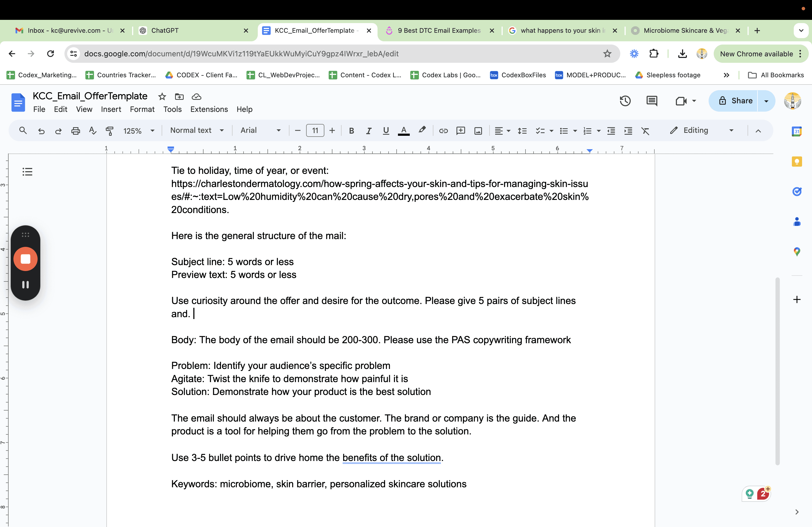This screenshot has width=812, height=527.
Task: Open the Arial font dropdown
Action: 261,130
